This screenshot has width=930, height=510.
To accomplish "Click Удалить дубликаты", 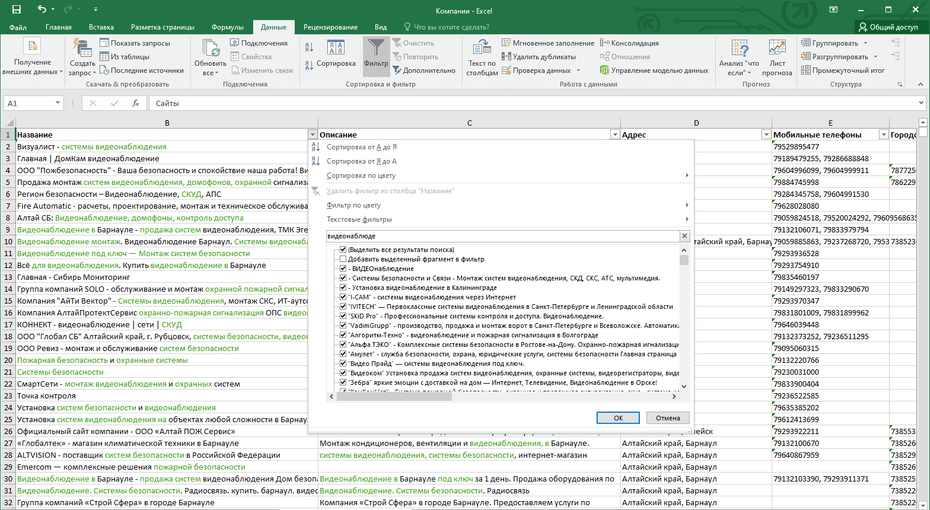I will pos(539,57).
